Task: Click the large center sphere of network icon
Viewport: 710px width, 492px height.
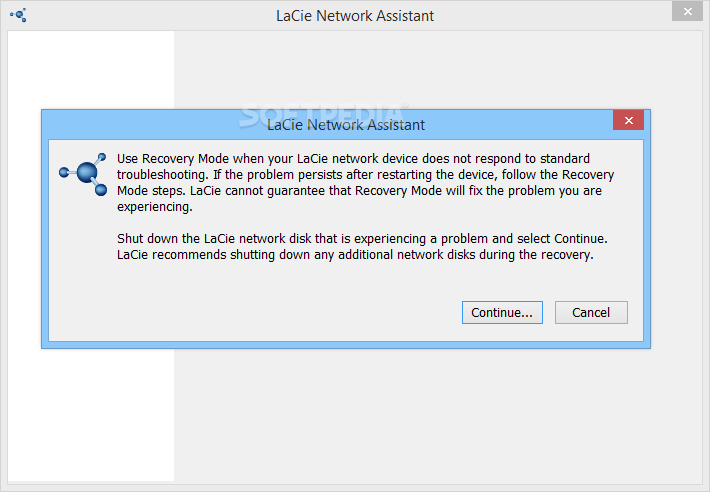Action: click(x=87, y=172)
